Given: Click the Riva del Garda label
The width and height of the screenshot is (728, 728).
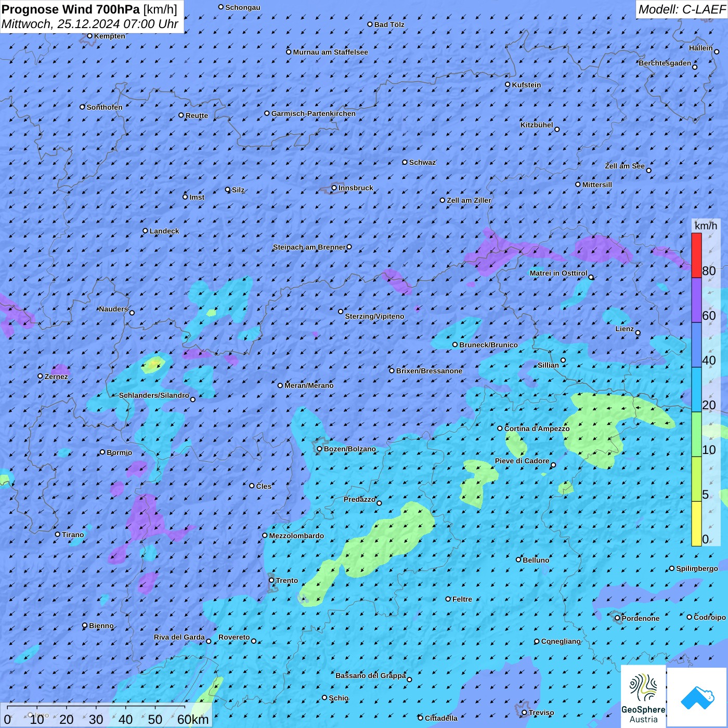Looking at the screenshot, I should pyautogui.click(x=179, y=637).
